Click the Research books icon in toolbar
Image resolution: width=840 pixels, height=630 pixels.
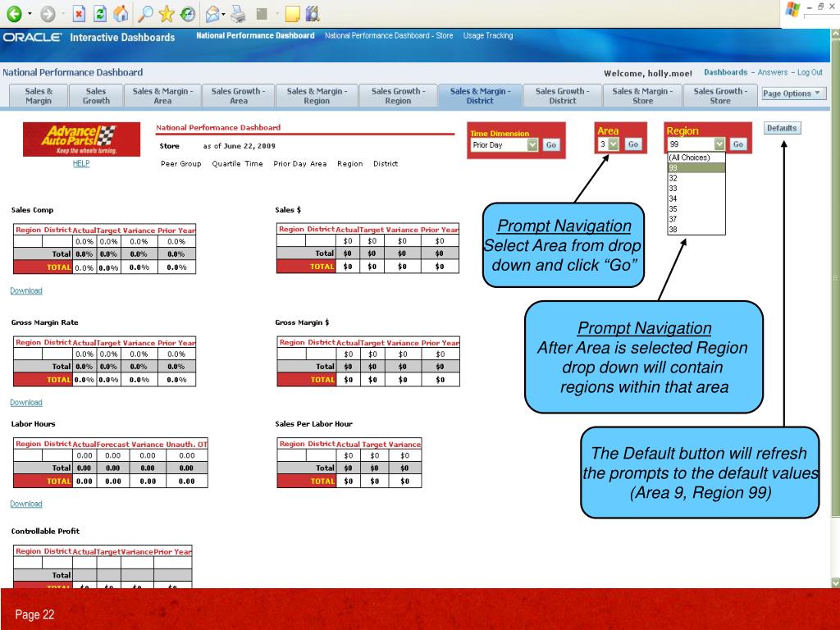[x=313, y=13]
